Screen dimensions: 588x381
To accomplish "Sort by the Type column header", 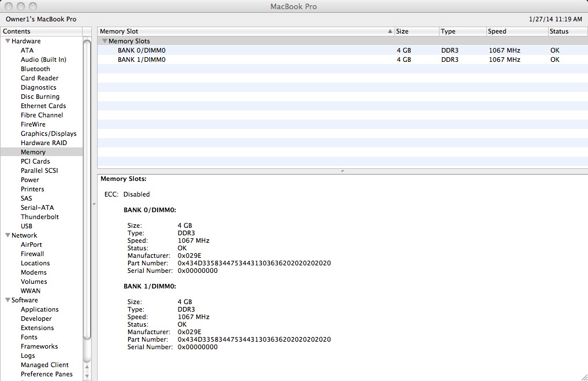I will point(463,31).
